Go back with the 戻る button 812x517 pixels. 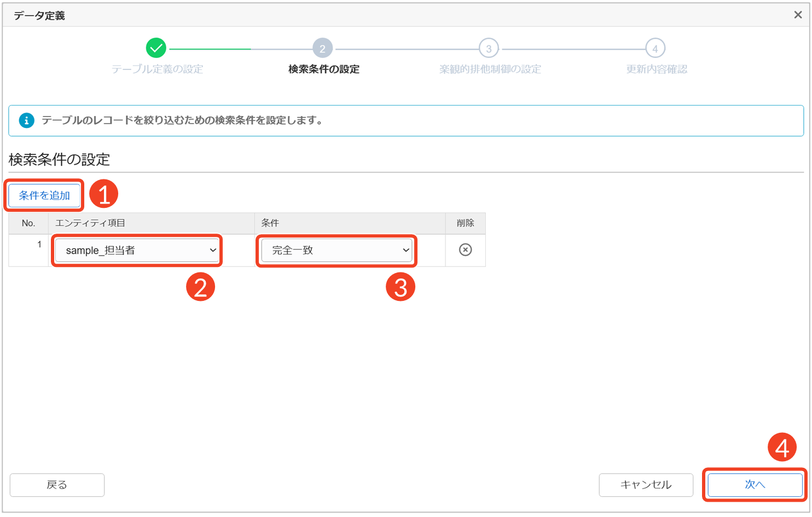pyautogui.click(x=57, y=485)
